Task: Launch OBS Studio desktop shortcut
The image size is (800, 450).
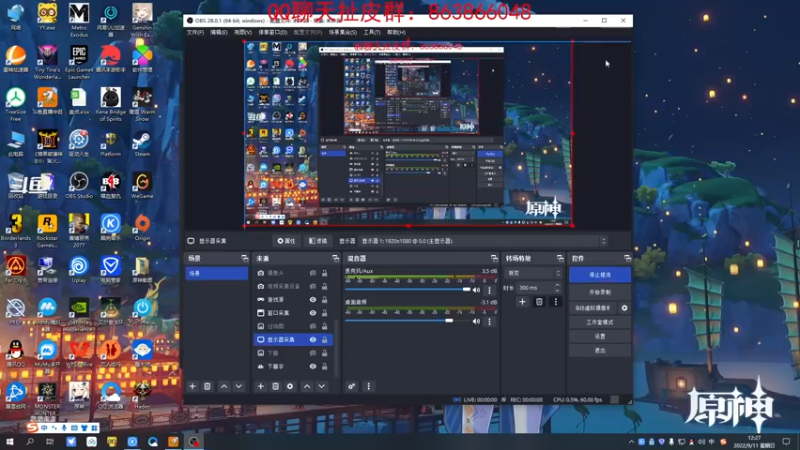Action: click(x=79, y=186)
